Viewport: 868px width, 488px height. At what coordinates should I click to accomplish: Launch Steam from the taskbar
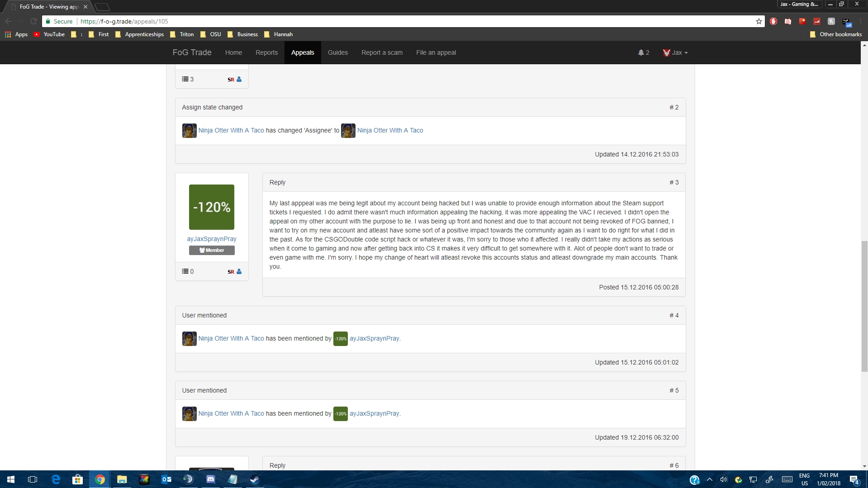255,479
